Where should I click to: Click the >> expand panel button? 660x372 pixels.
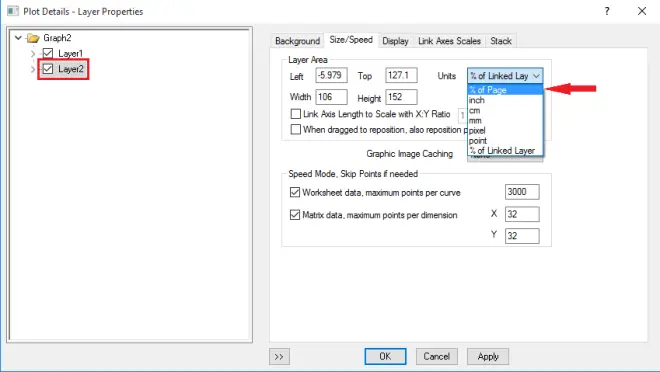(x=279, y=356)
